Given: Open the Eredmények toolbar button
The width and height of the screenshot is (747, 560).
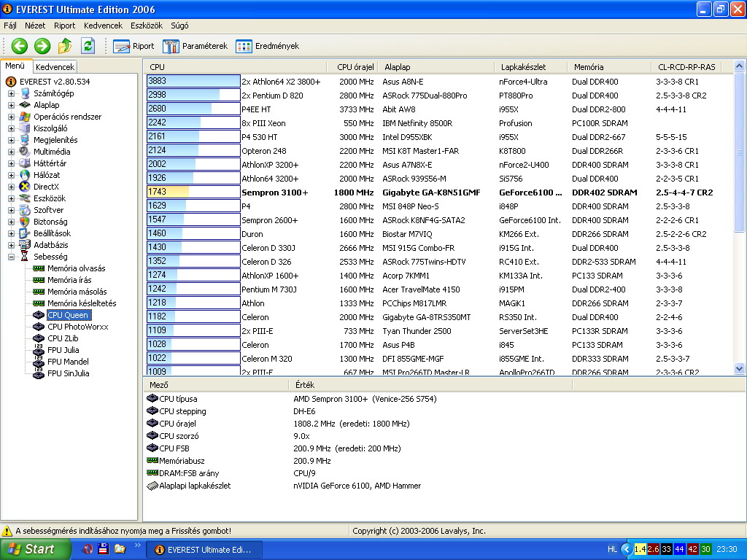Looking at the screenshot, I should click(x=268, y=46).
